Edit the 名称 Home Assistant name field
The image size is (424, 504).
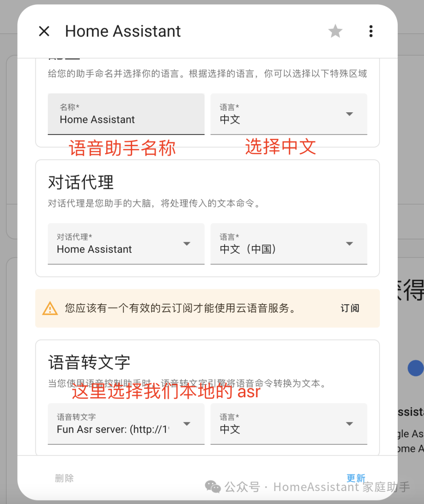(126, 114)
